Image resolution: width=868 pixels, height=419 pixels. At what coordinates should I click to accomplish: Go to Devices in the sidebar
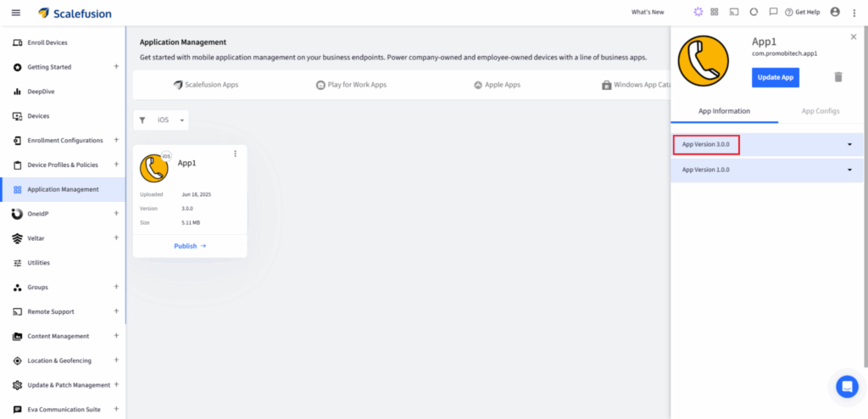(x=38, y=116)
